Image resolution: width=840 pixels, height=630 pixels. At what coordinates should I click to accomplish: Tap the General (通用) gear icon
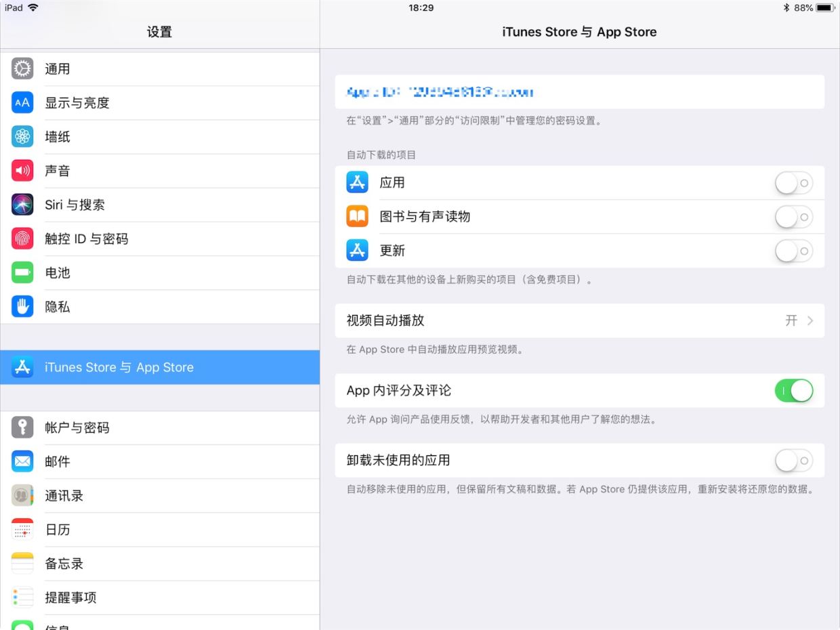(22, 68)
